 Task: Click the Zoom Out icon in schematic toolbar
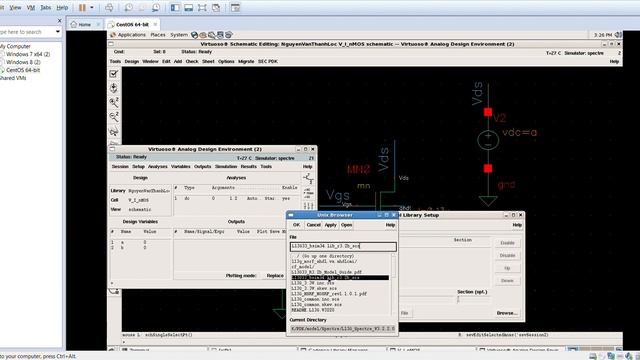[114, 117]
